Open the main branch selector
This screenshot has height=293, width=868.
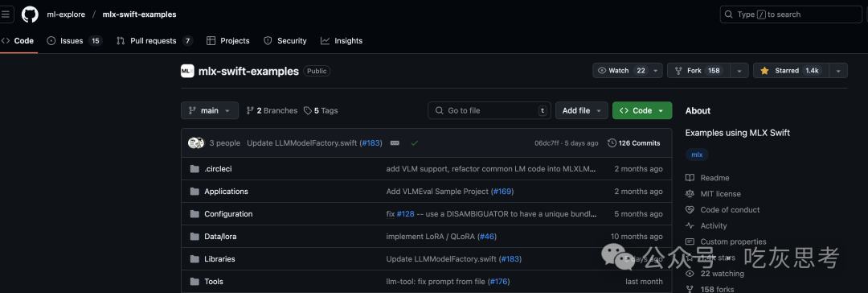[x=210, y=110]
